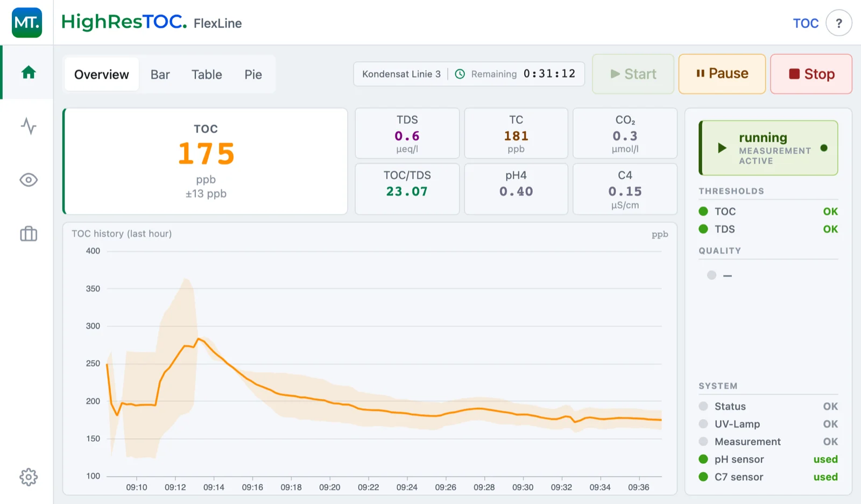Click the 400 y-axis label

point(93,251)
